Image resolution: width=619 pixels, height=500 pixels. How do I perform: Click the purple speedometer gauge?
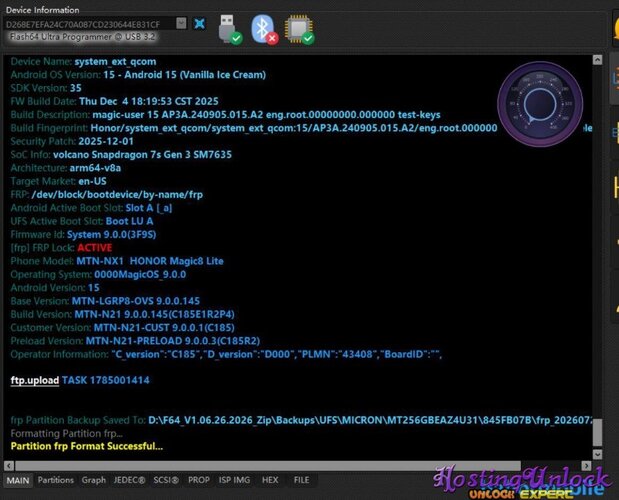click(x=540, y=104)
